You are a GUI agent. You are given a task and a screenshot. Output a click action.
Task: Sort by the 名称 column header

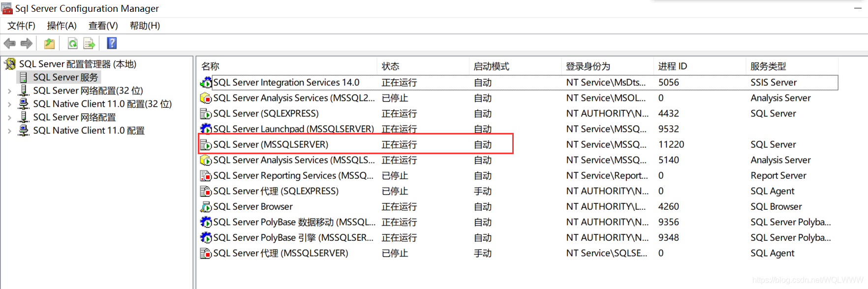pos(287,66)
